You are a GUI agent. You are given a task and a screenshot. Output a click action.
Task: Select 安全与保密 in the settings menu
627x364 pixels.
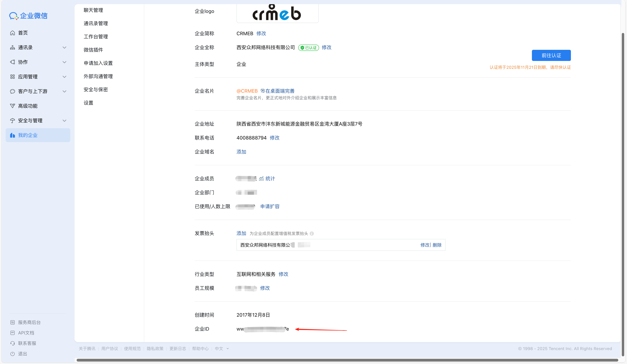96,90
